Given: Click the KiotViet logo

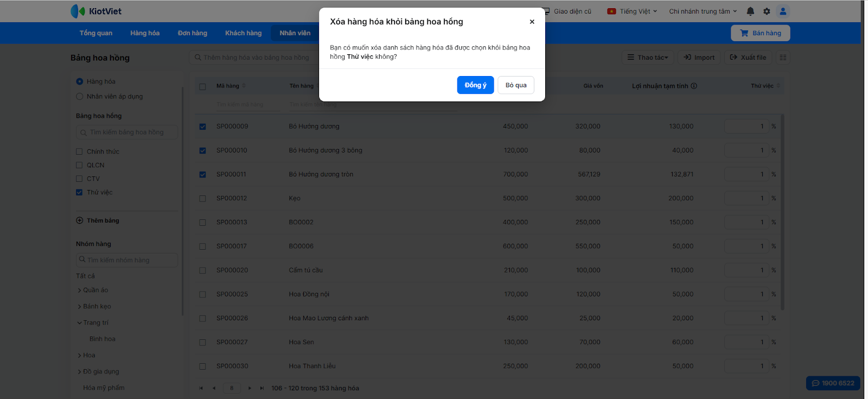Looking at the screenshot, I should (x=96, y=11).
